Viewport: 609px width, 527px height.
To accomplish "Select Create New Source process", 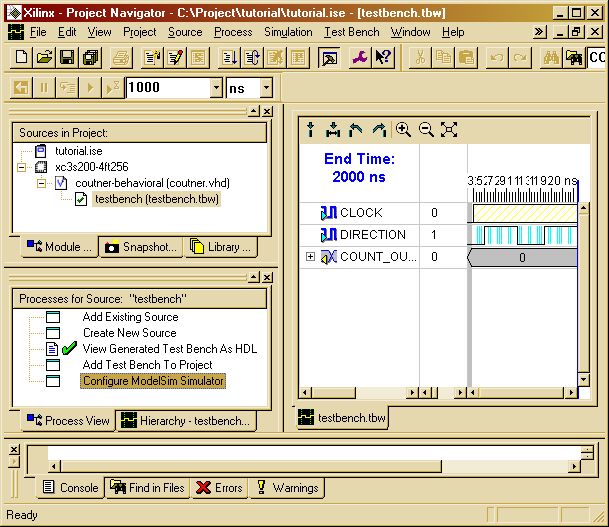I will coord(130,333).
